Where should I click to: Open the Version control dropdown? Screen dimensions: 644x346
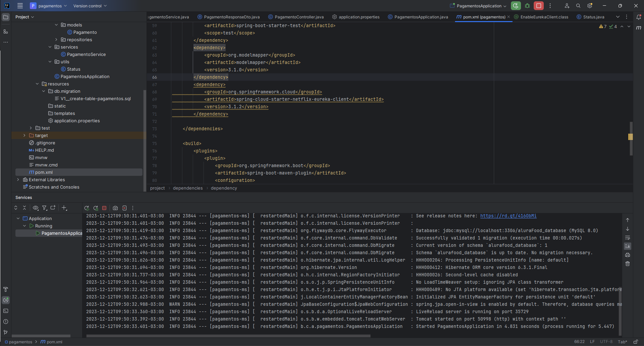90,6
